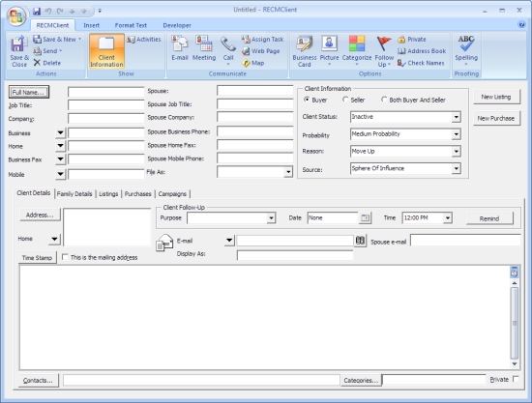Click the Office orb button

pyautogui.click(x=15, y=15)
